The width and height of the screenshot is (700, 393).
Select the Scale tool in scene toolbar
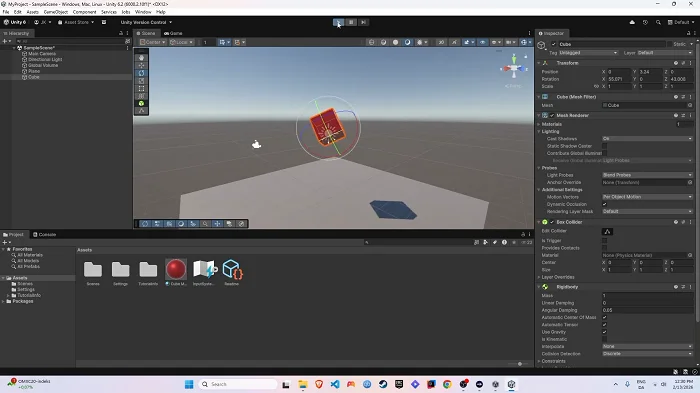tap(142, 81)
